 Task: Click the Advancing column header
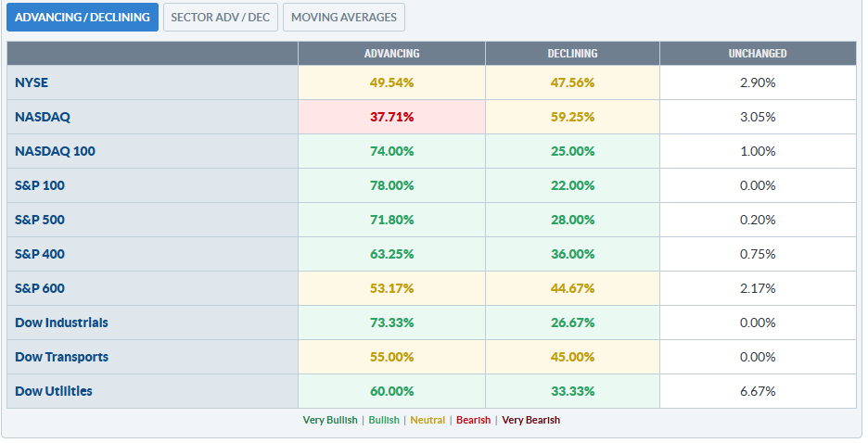[x=392, y=54]
